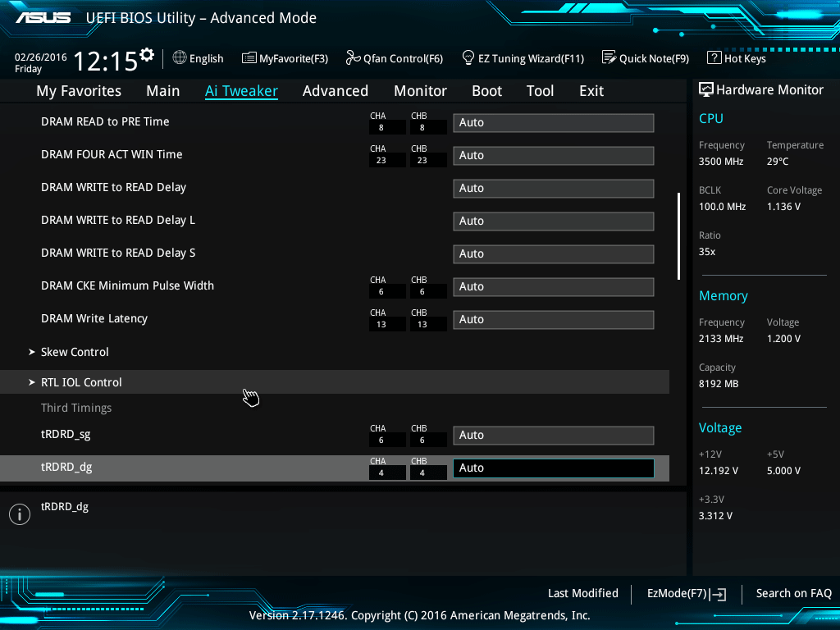Viewport: 840px width, 630px height.
Task: Click the date and time settings gear icon
Action: (147, 56)
